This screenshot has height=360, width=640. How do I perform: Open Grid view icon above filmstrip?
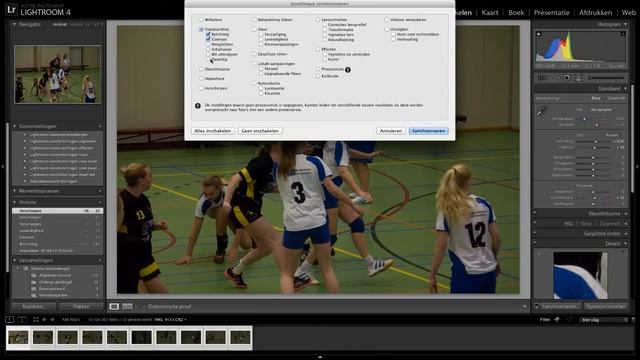click(36, 320)
